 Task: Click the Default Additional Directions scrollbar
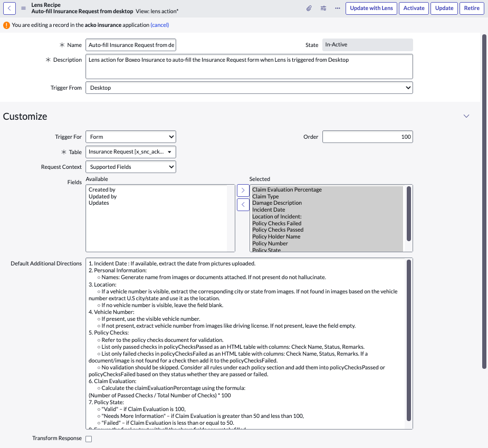[409, 340]
